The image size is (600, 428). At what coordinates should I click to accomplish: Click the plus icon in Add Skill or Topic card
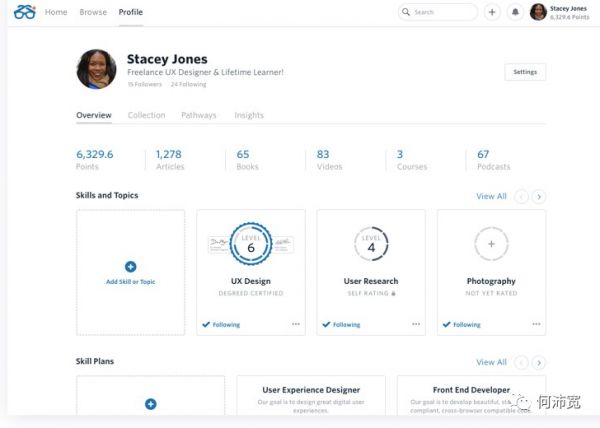130,266
